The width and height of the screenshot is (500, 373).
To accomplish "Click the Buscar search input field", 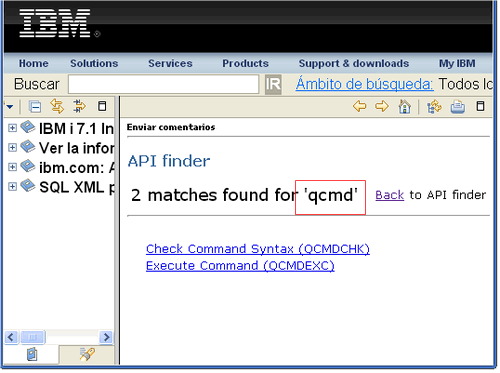I will pyautogui.click(x=163, y=84).
